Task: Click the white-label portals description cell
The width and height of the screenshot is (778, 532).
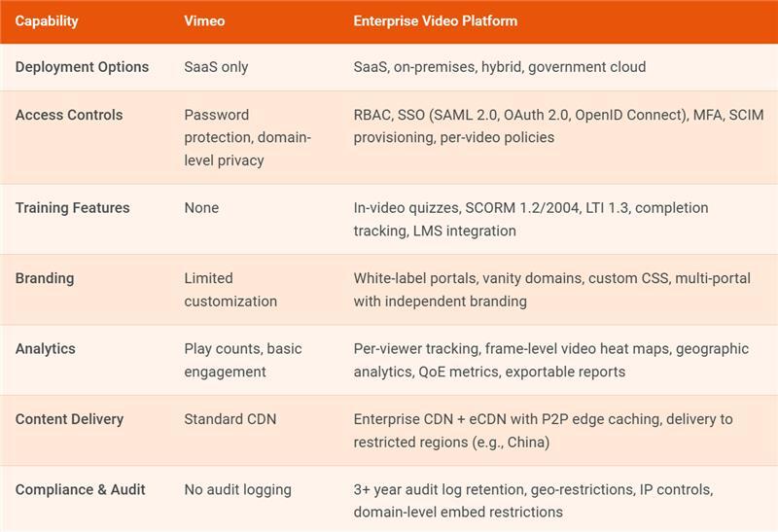Action: coord(551,290)
